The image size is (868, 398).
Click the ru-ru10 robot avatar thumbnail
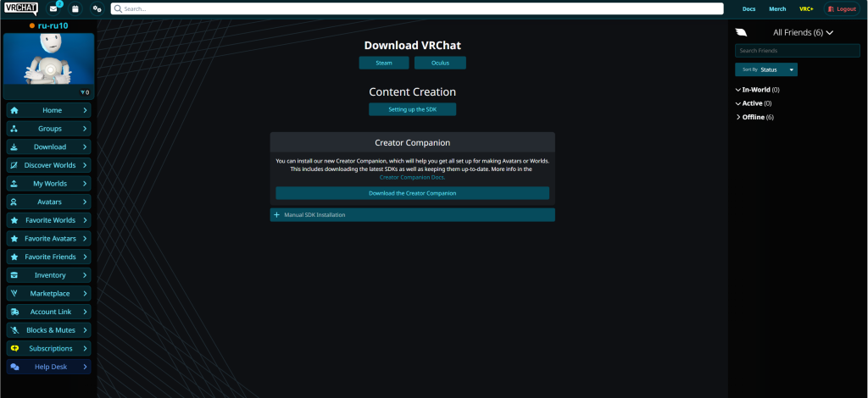[48, 66]
